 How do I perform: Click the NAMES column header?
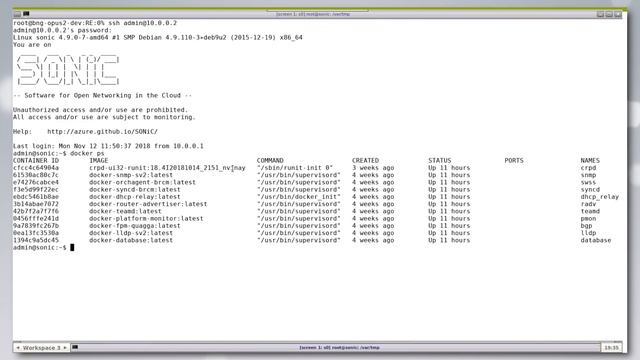point(590,160)
